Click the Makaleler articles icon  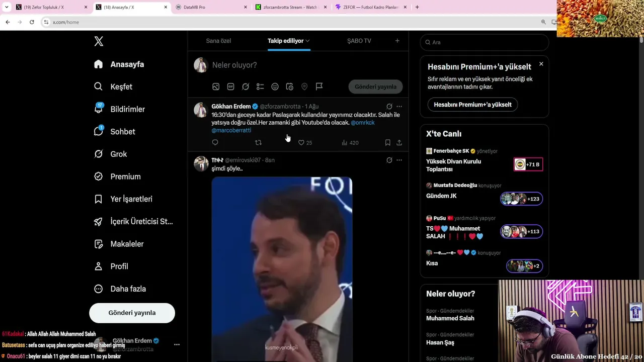coord(99,244)
